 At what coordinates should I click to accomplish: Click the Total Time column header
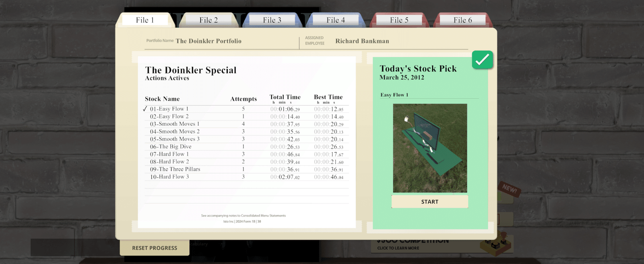285,97
